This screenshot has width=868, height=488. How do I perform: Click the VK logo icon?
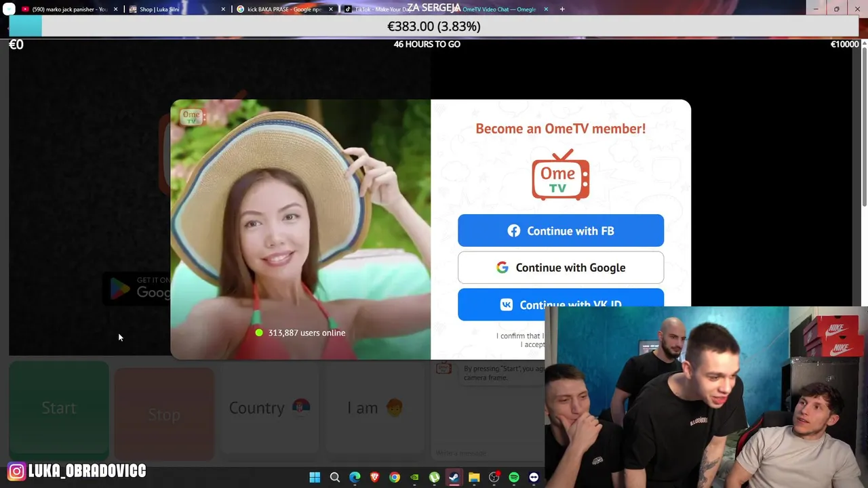coord(507,304)
